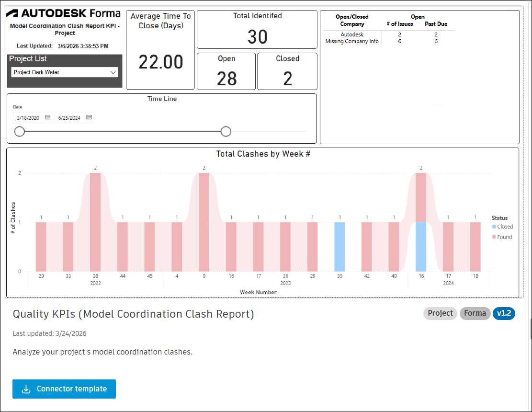Click the Autodesk Forma logo
532x412 pixels.
point(63,13)
